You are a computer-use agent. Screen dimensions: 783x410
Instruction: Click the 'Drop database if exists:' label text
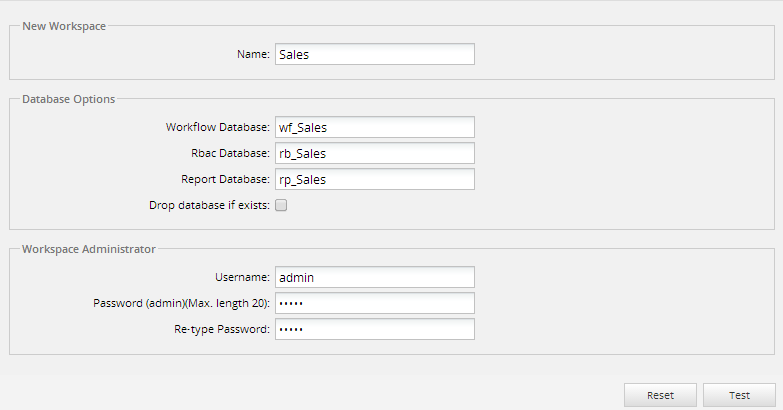[208, 205]
